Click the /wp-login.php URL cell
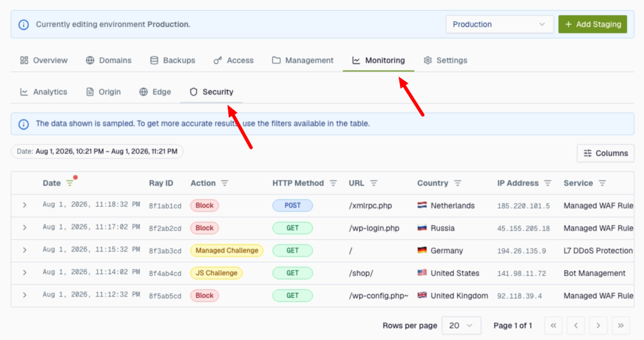 (374, 228)
